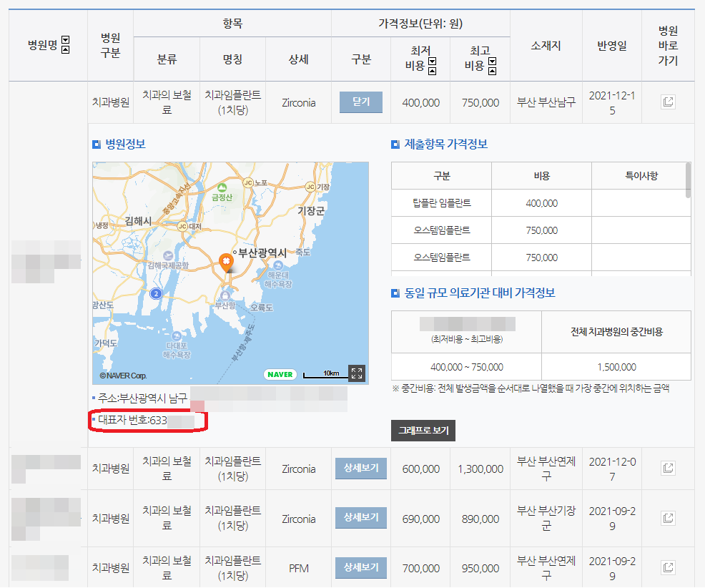Click 특이사항 column header
705x588 pixels.
pyautogui.click(x=641, y=176)
